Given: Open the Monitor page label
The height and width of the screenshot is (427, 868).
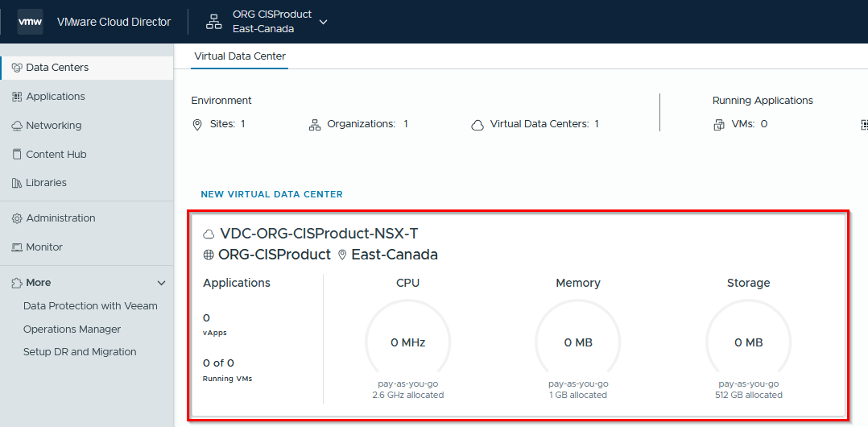Looking at the screenshot, I should (x=44, y=247).
